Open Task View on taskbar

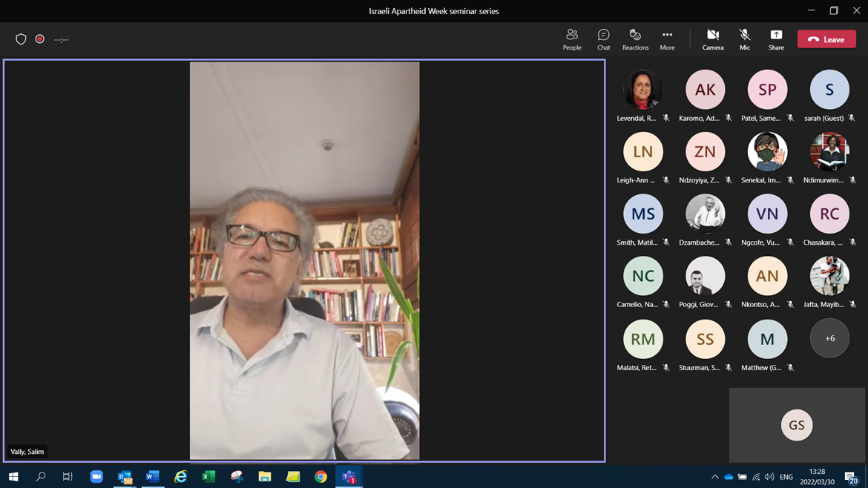[68, 476]
